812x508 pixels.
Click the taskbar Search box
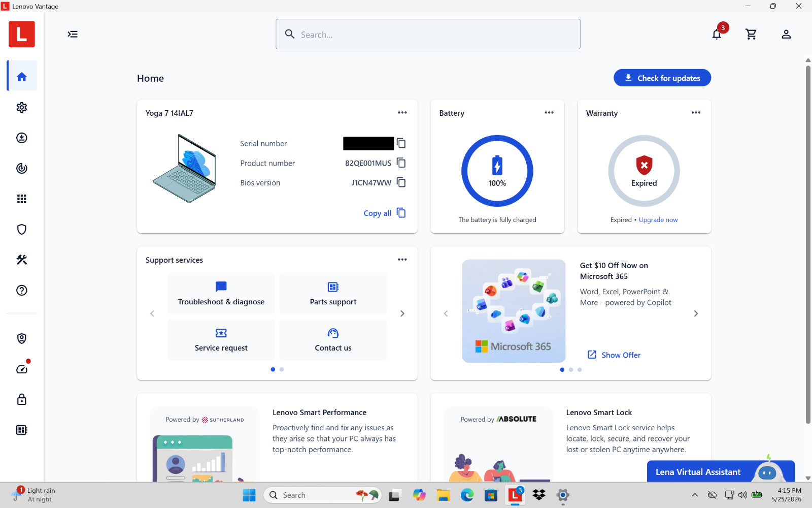pos(322,495)
